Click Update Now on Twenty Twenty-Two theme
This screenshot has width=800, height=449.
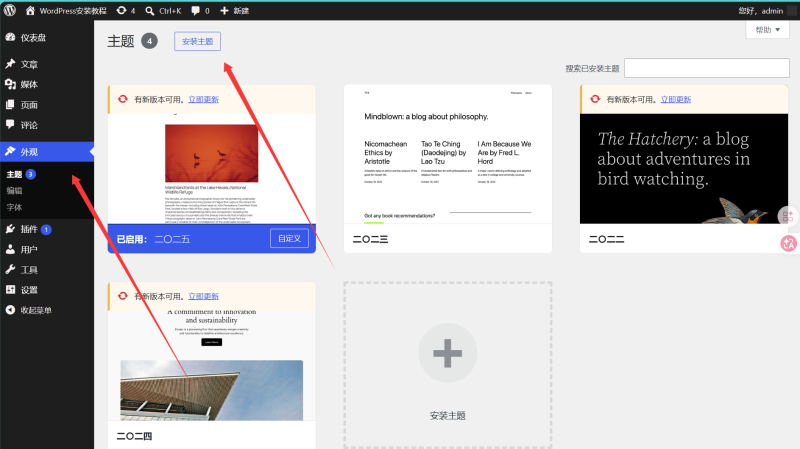[x=676, y=99]
